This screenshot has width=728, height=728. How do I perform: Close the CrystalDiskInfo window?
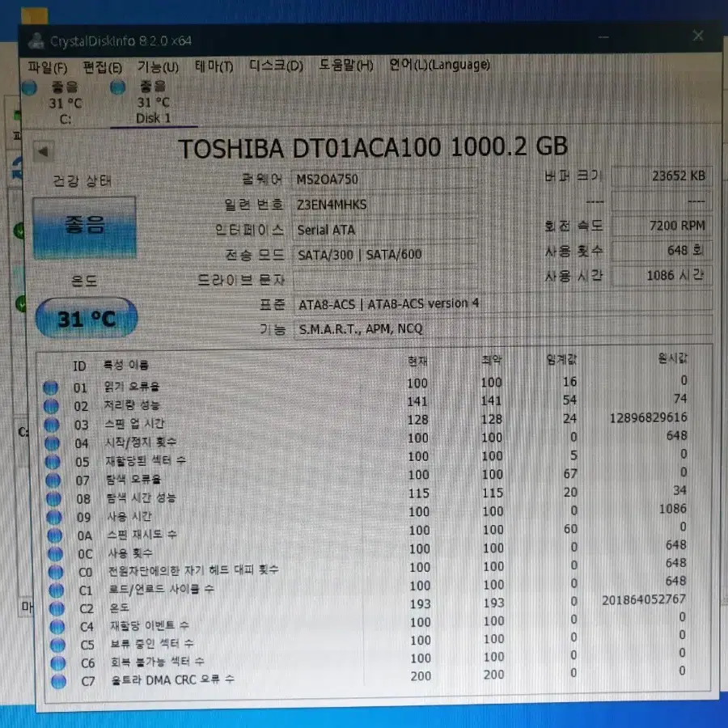(698, 36)
